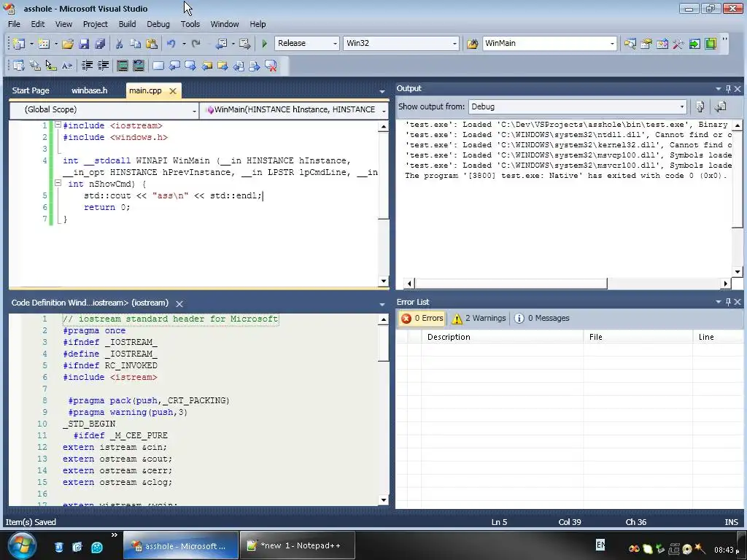Toggle the 0 Messages filter button
This screenshot has width=747, height=560.
pos(542,318)
